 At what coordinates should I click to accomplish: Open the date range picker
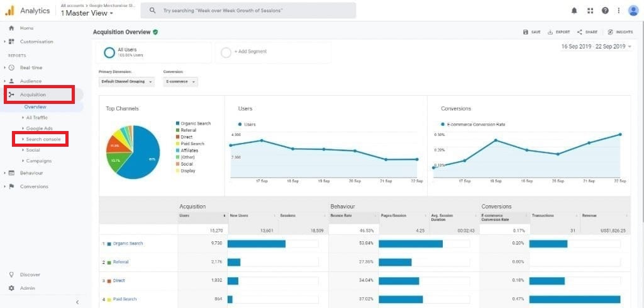pos(596,47)
